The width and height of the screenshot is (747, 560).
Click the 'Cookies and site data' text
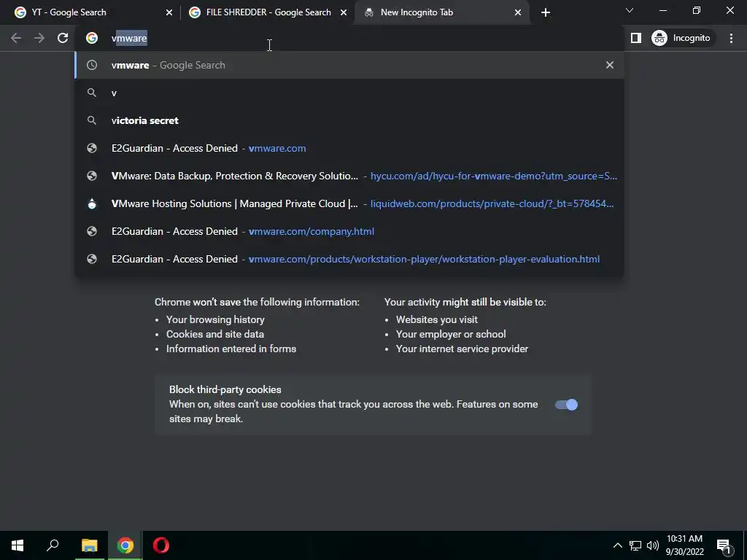[215, 334]
